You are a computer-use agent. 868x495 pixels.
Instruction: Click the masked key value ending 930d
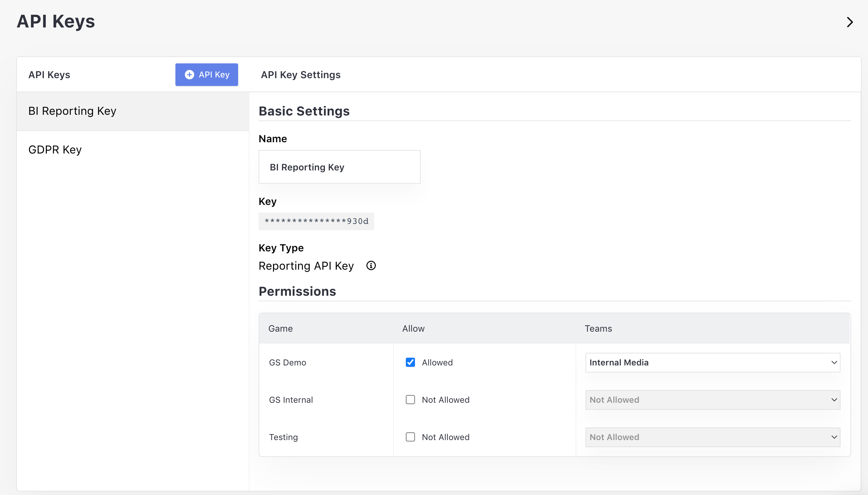(x=316, y=221)
